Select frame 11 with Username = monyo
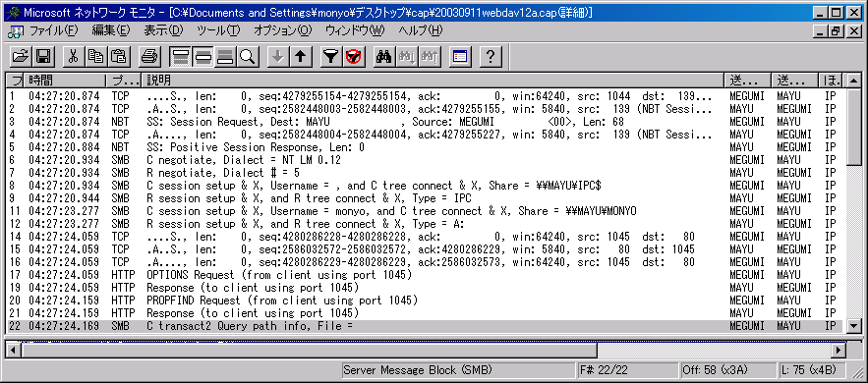The width and height of the screenshot is (868, 383). 424,211
